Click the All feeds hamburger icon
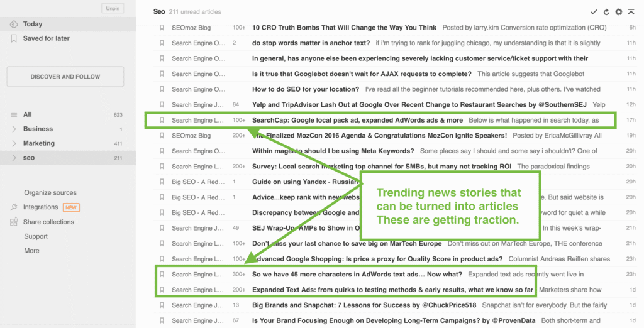This screenshot has width=644, height=328. click(14, 115)
